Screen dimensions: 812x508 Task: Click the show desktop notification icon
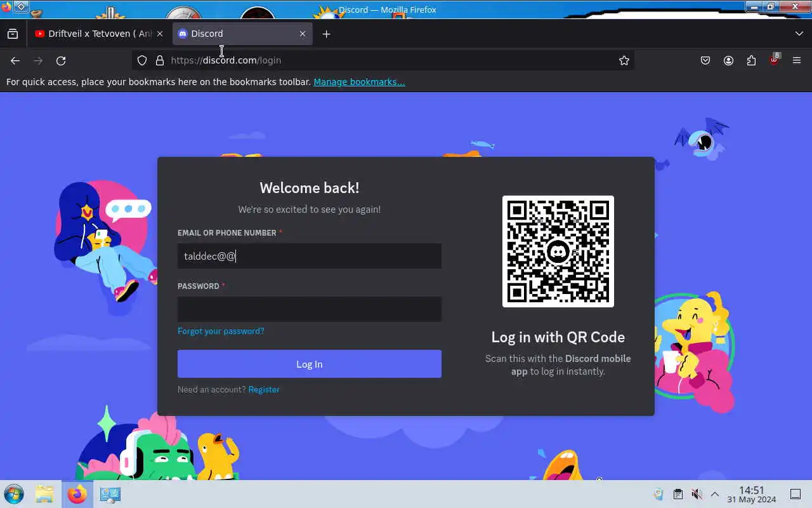click(x=796, y=494)
